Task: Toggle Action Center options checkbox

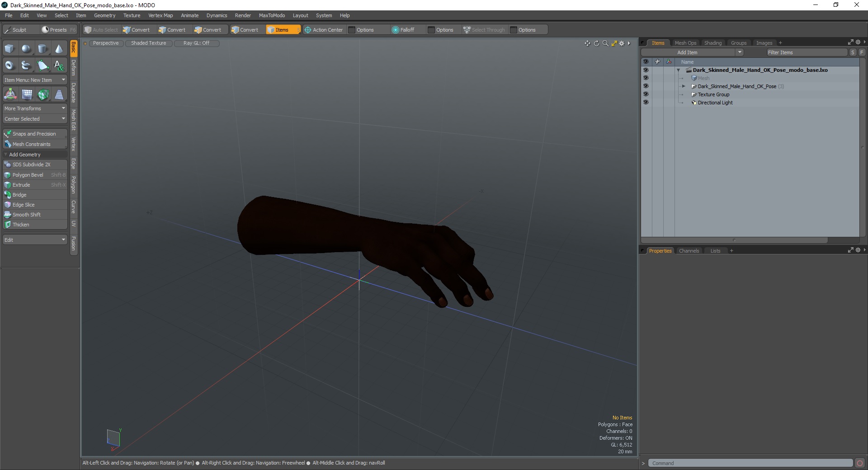Action: 352,30
